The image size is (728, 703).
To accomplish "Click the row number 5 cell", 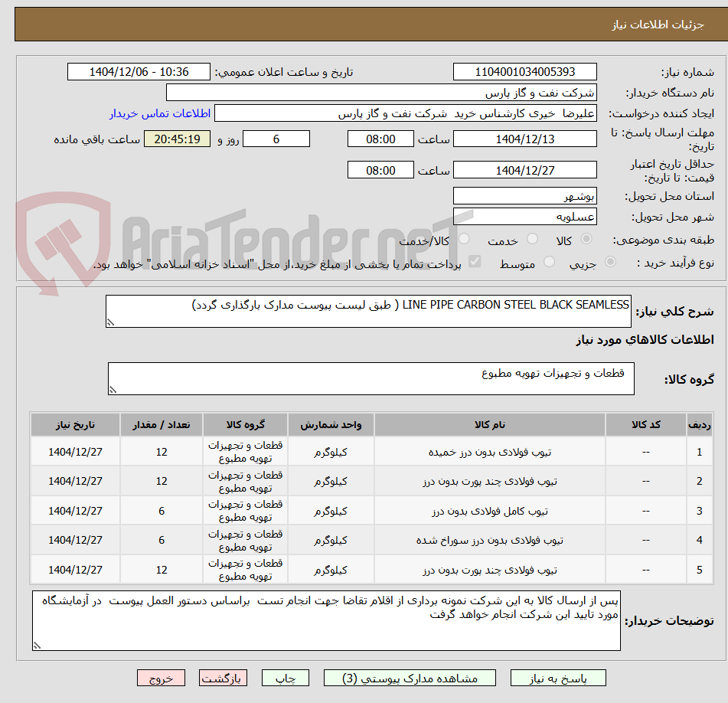I will (699, 570).
